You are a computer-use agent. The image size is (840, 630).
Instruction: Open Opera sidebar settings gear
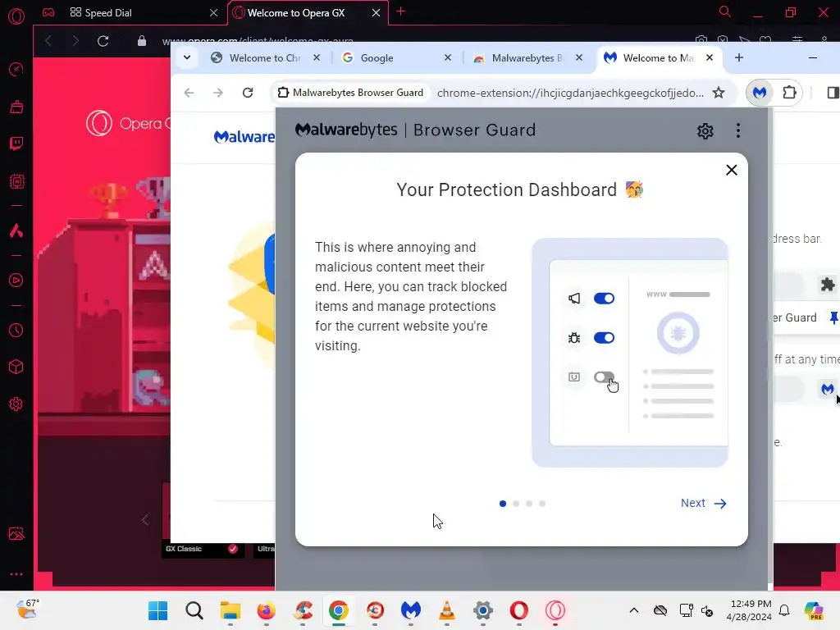(x=16, y=404)
